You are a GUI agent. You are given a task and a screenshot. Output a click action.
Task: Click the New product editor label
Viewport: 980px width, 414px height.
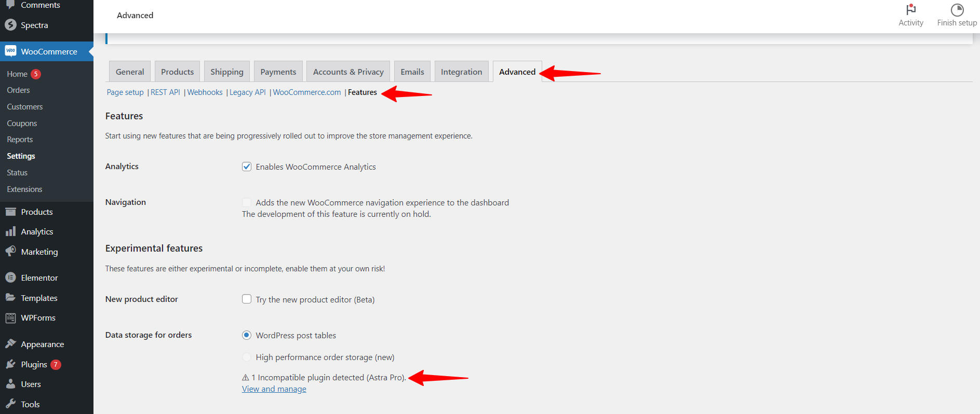click(142, 299)
